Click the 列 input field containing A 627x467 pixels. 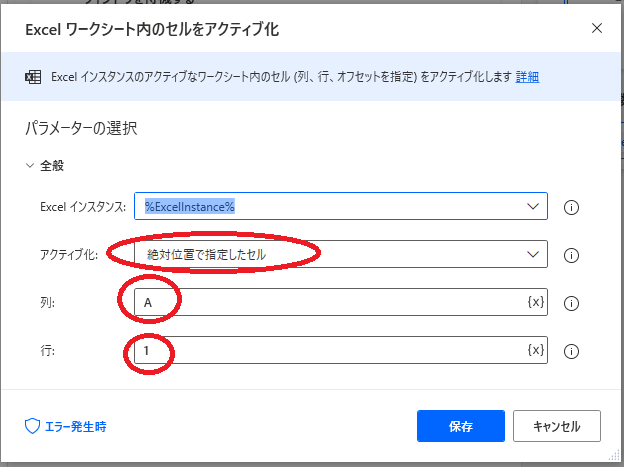330,302
